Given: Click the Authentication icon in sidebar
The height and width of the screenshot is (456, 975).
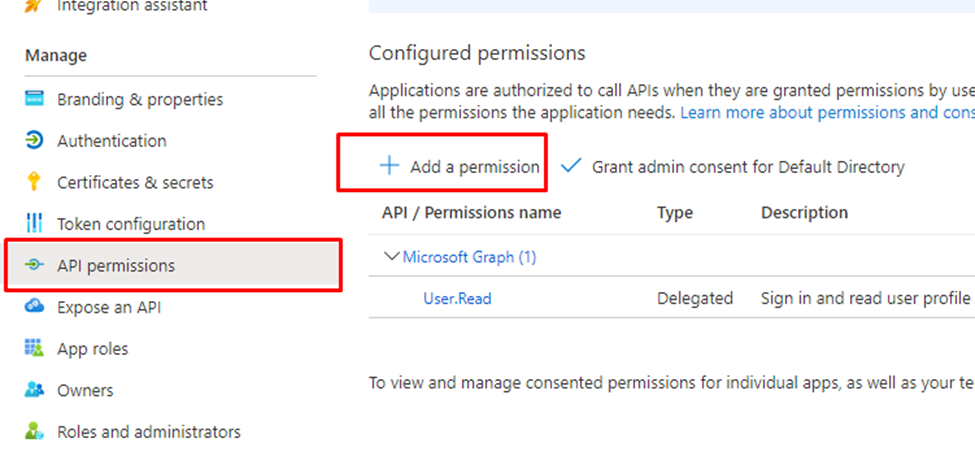Looking at the screenshot, I should 35,141.
